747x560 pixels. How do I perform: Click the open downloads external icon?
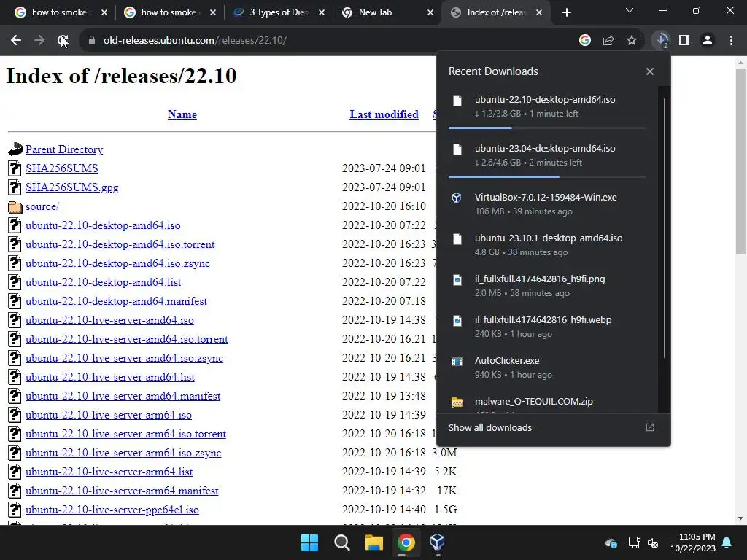[x=650, y=427]
